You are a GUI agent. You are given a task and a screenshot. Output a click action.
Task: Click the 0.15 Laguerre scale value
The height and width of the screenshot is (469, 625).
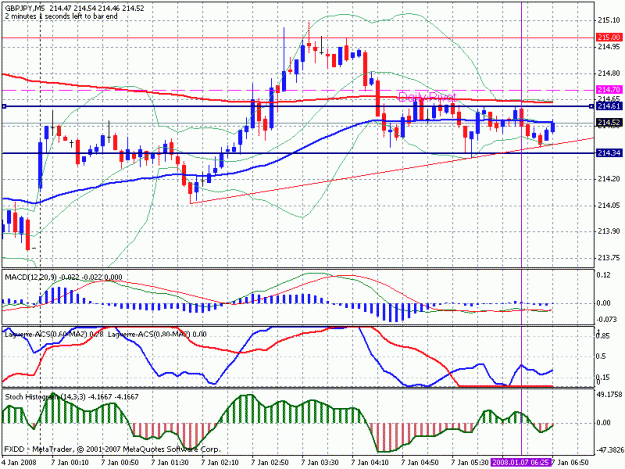pos(603,377)
